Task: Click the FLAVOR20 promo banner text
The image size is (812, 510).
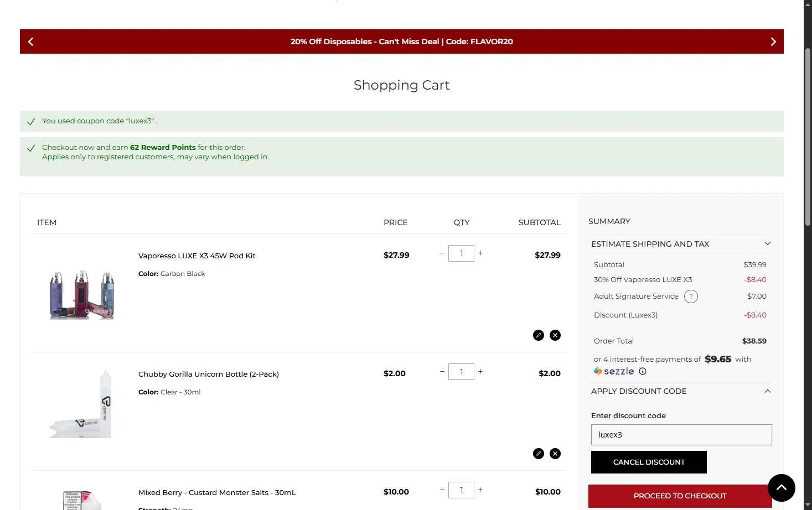Action: (402, 41)
